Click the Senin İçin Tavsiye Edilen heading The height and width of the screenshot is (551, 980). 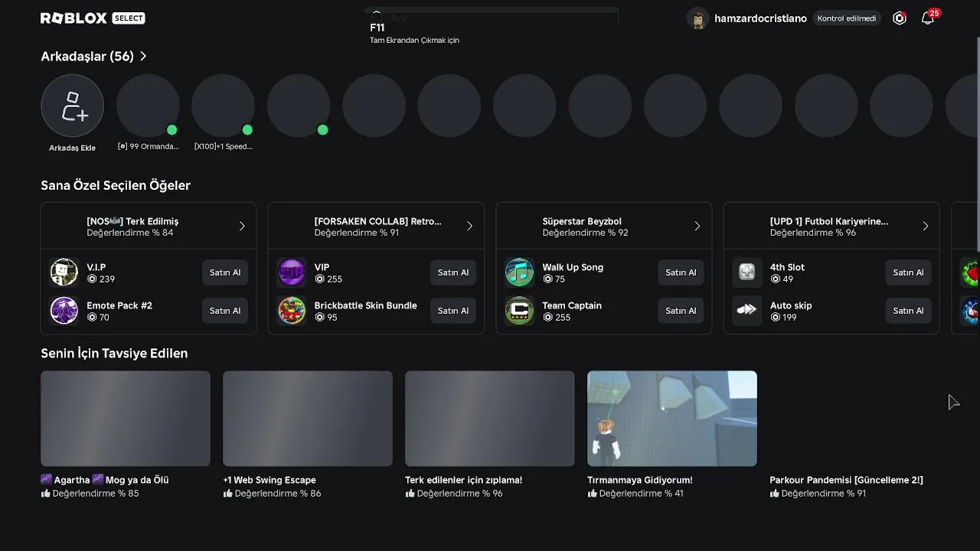(114, 354)
